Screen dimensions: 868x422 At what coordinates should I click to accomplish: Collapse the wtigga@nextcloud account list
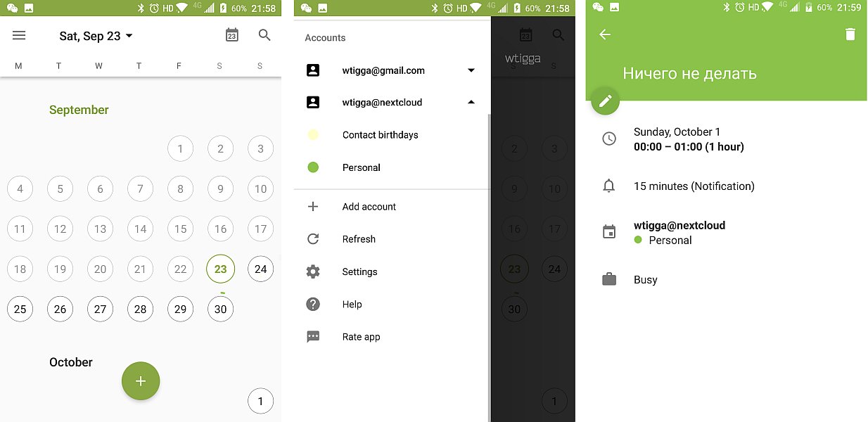tap(470, 102)
